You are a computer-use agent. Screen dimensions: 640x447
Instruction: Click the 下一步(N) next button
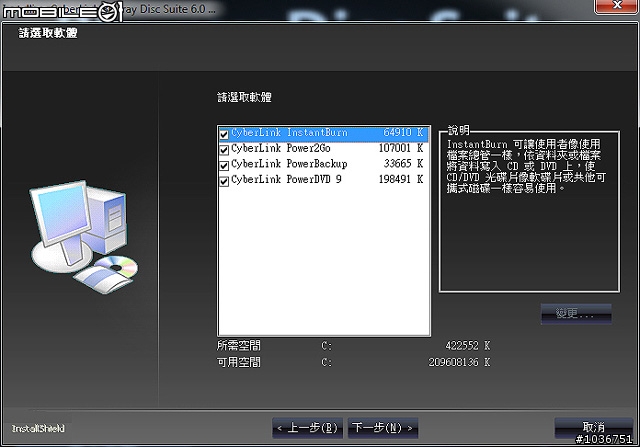click(383, 428)
